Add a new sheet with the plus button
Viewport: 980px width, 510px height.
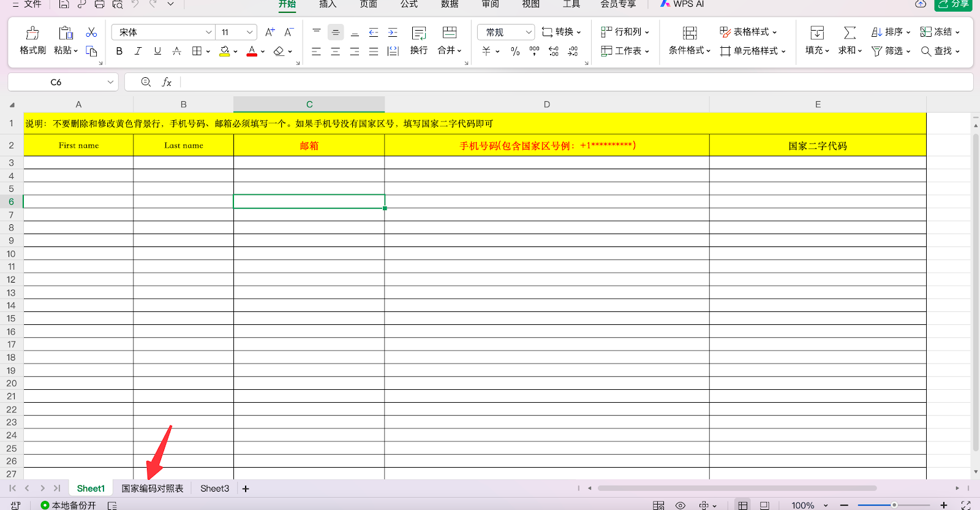click(x=246, y=489)
